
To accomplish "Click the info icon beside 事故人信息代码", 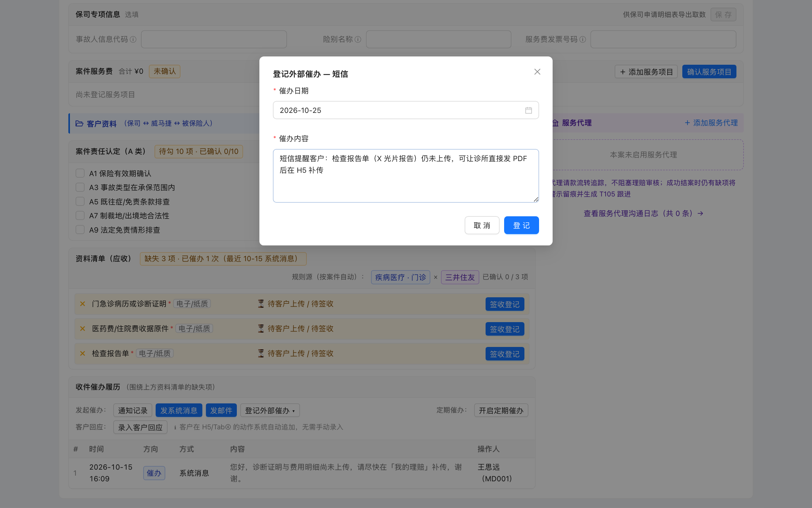I will pyautogui.click(x=133, y=40).
